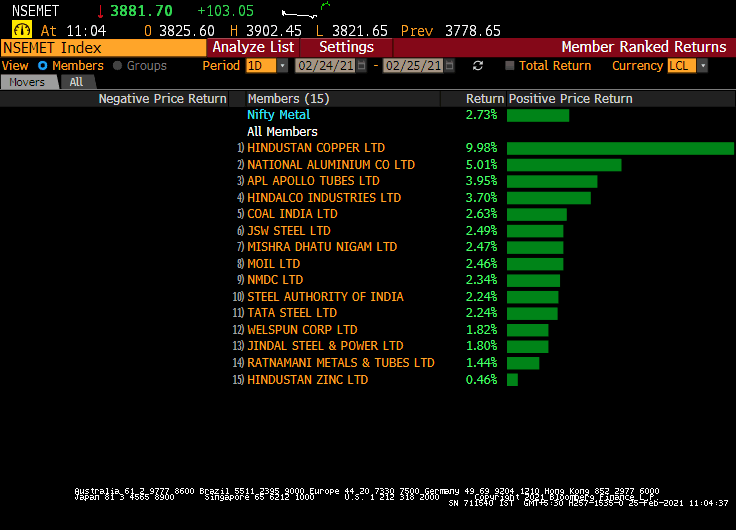Image resolution: width=736 pixels, height=530 pixels.
Task: Click the yellow clock icon beside At 11:04
Action: point(21,31)
